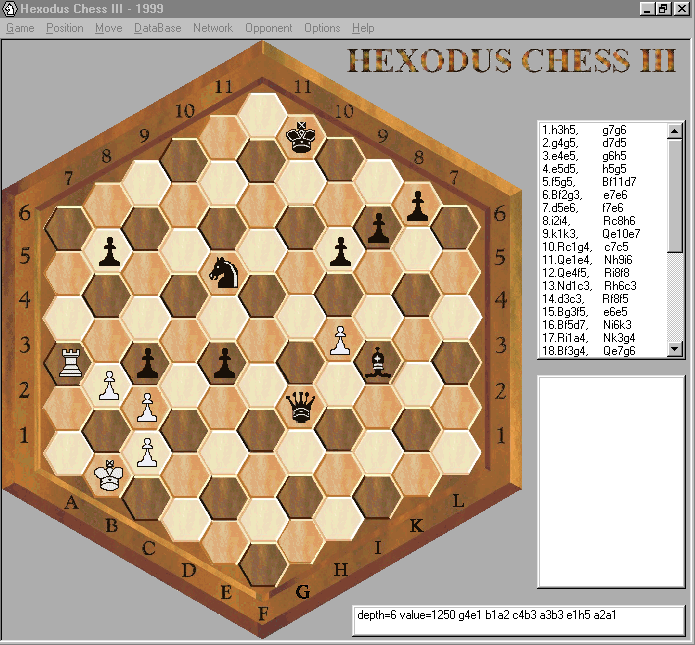Click move '15.Bg3f5,' in the move list
Screen dimensions: 695x645
565,312
